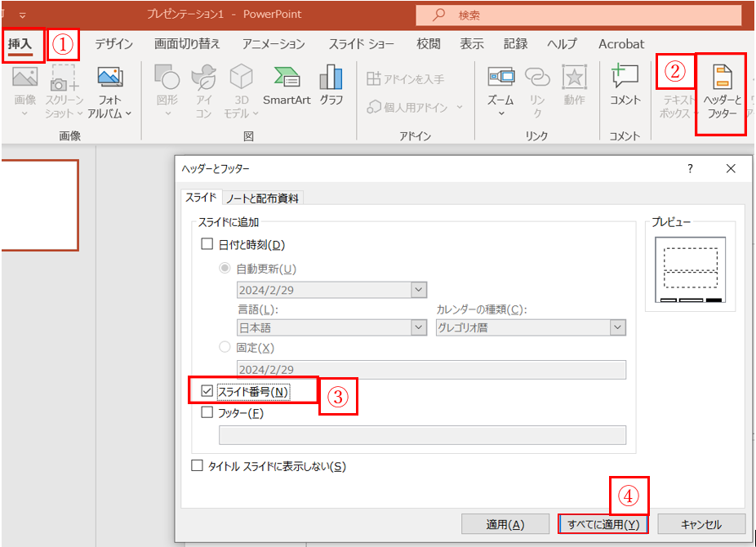Select the 自動更新 radio button
This screenshot has height=547, width=756.
click(x=225, y=268)
